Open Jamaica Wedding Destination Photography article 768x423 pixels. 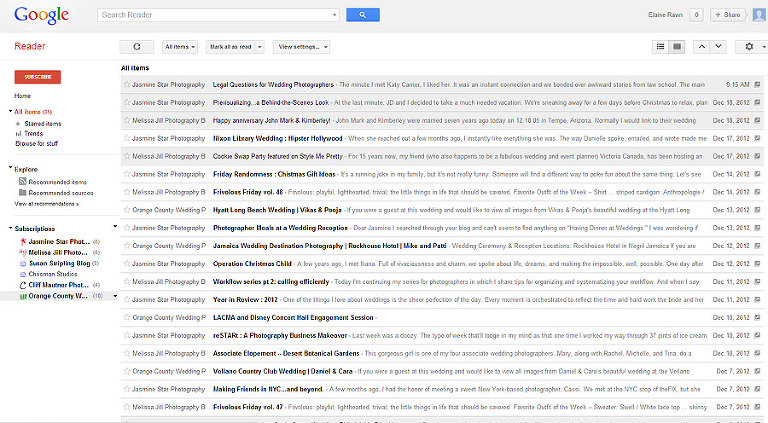(x=330, y=246)
